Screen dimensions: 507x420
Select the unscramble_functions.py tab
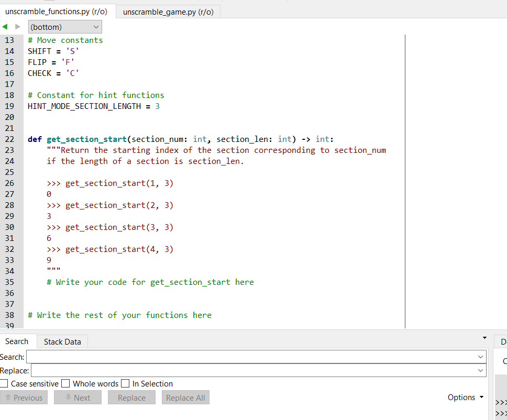pos(57,11)
